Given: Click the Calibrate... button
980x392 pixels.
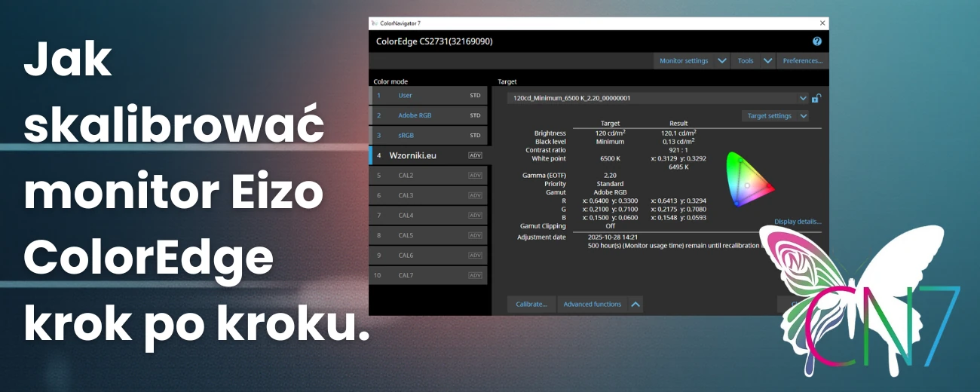Looking at the screenshot, I should pos(531,305).
